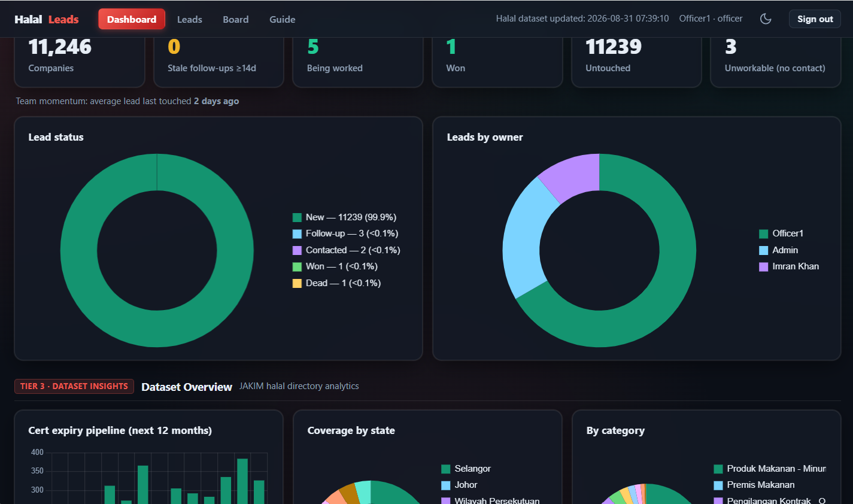853x504 pixels.
Task: Toggle dark mode with the moon icon
Action: pyautogui.click(x=766, y=19)
